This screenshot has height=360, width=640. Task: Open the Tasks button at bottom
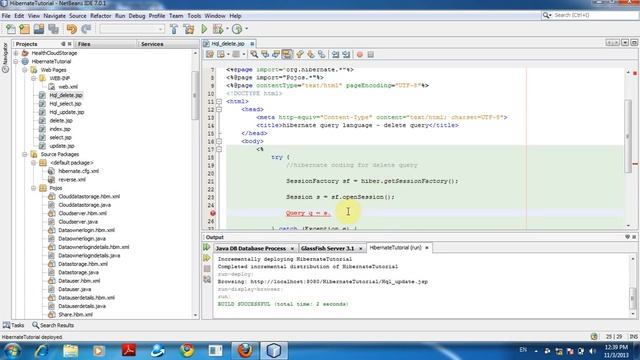tap(13, 325)
